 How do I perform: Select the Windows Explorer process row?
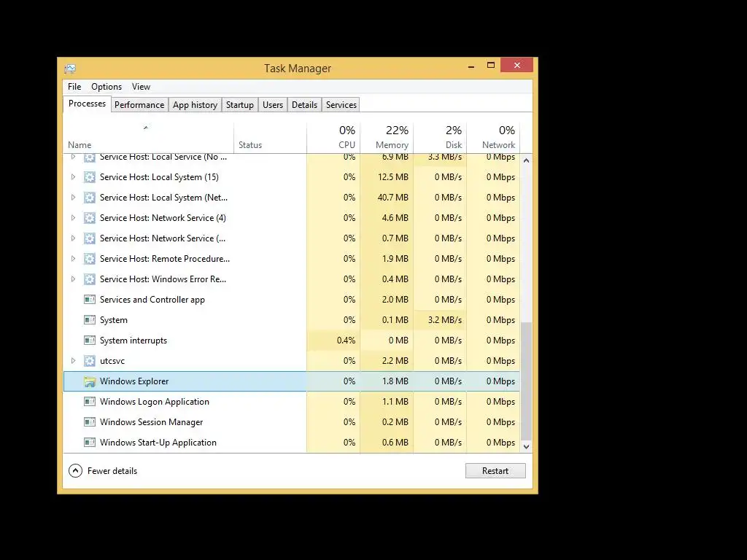(x=292, y=381)
